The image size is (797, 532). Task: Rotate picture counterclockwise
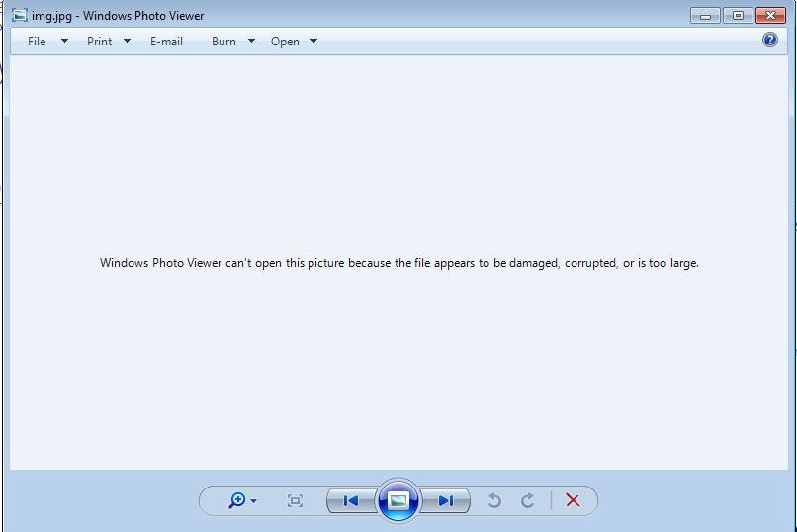pyautogui.click(x=494, y=501)
